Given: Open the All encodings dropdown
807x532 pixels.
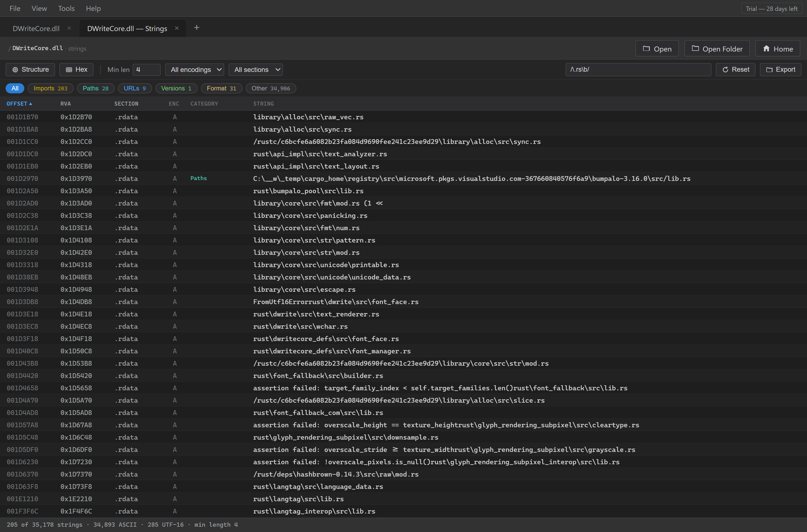Looking at the screenshot, I should 194,69.
